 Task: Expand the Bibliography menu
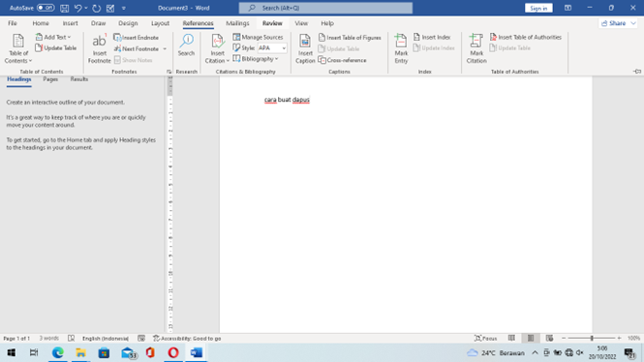tap(256, 59)
